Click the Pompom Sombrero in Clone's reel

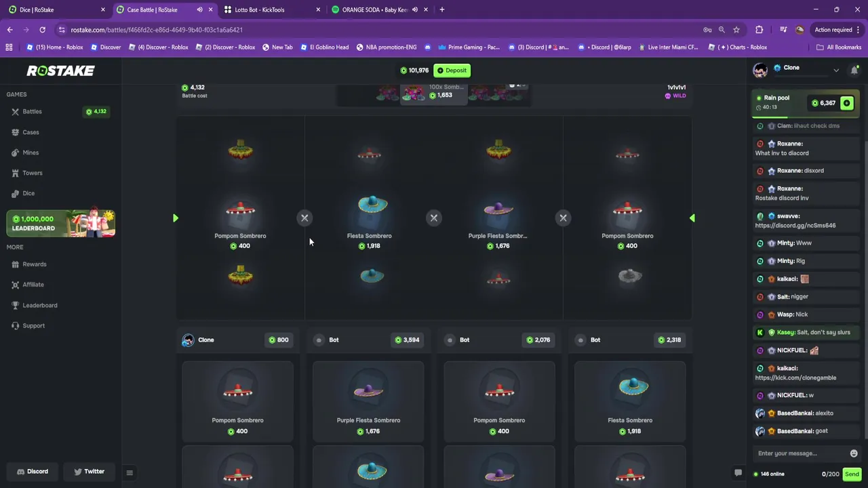tap(240, 210)
